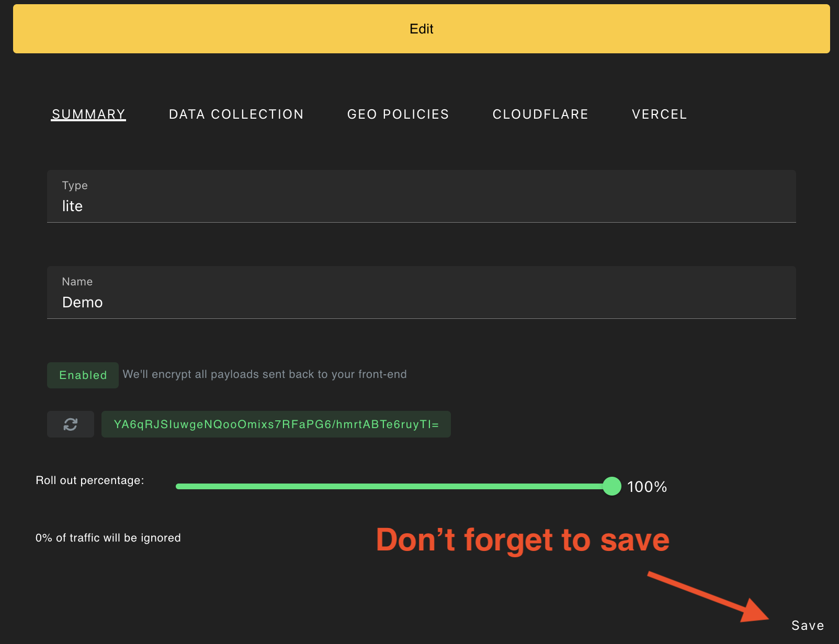
Task: Click the Roll out percentage label
Action: point(90,480)
